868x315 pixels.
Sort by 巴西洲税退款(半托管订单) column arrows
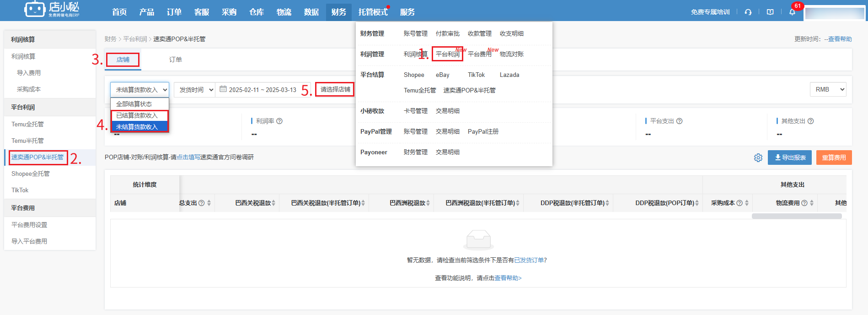point(518,203)
